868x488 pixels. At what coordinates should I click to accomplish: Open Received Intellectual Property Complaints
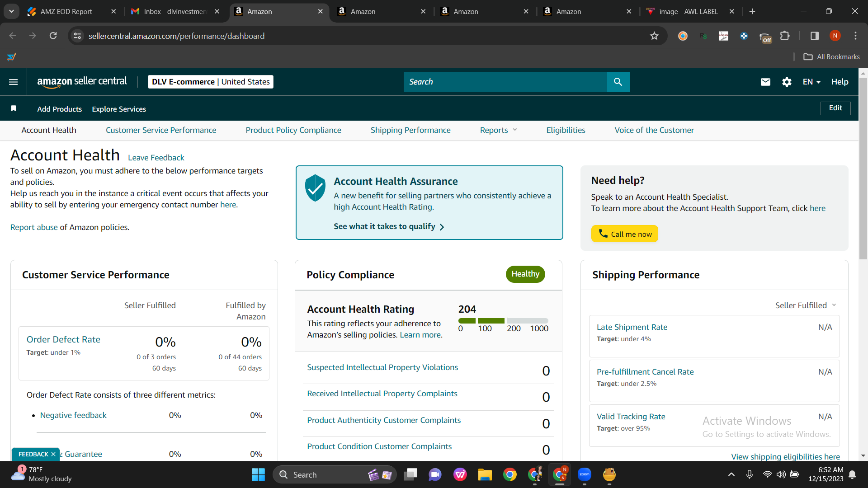point(382,394)
